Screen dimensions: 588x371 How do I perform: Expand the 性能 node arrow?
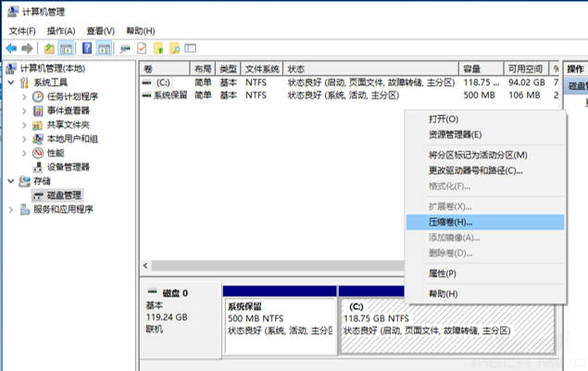tap(24, 154)
